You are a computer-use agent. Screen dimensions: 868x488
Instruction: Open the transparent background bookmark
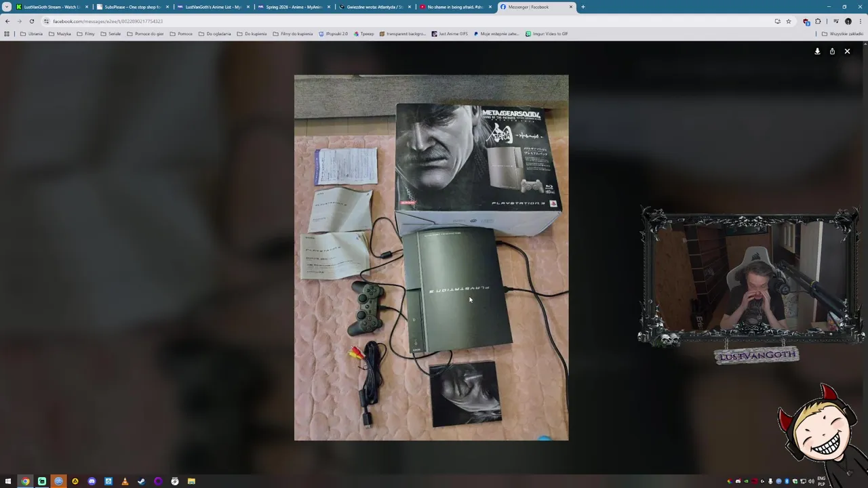pyautogui.click(x=403, y=33)
